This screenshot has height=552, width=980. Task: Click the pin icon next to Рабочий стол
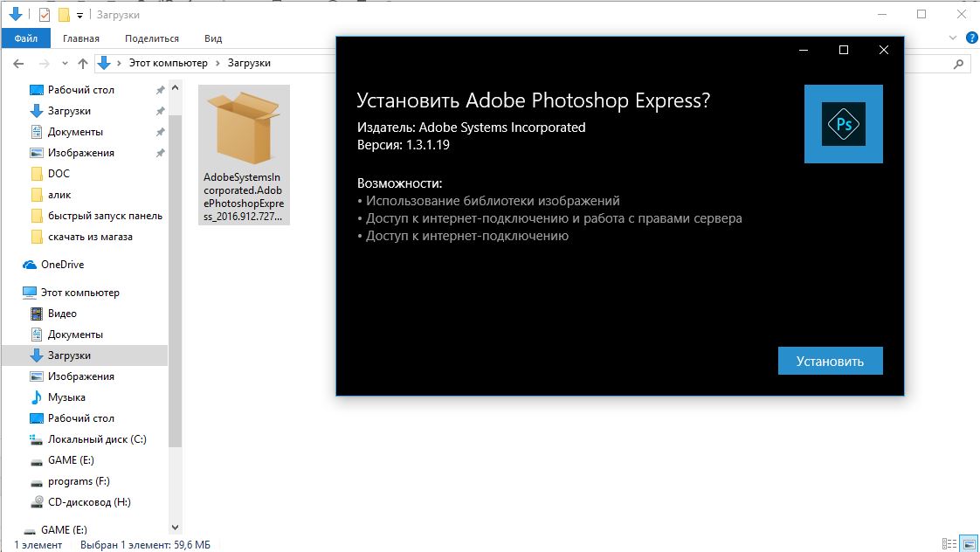coord(160,90)
